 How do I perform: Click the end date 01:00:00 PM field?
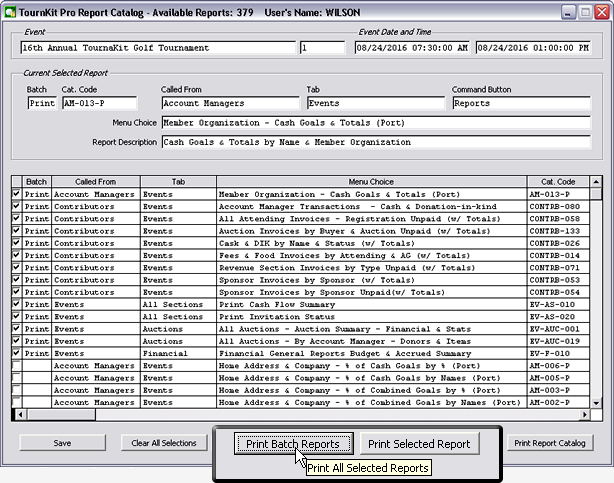point(533,48)
